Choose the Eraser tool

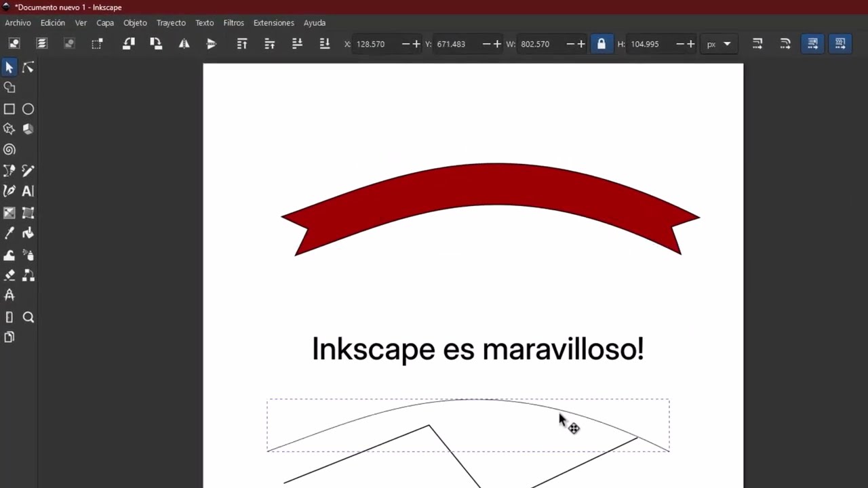tap(9, 275)
